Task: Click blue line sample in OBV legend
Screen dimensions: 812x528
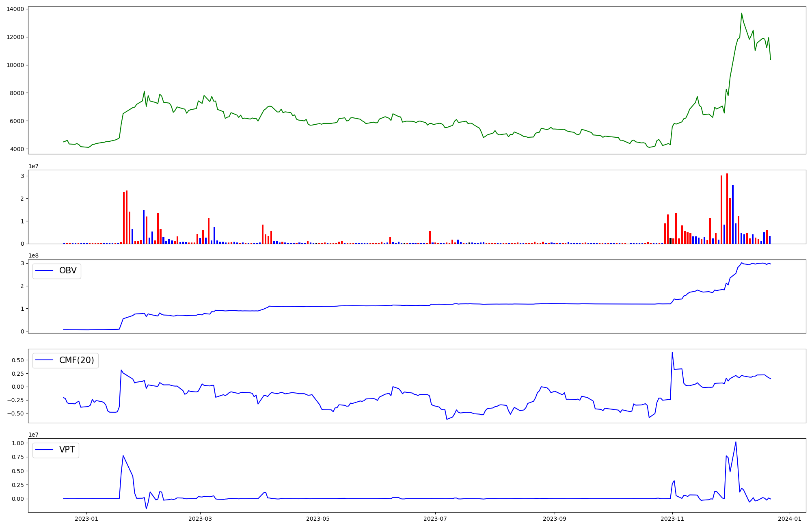Action: tap(45, 271)
